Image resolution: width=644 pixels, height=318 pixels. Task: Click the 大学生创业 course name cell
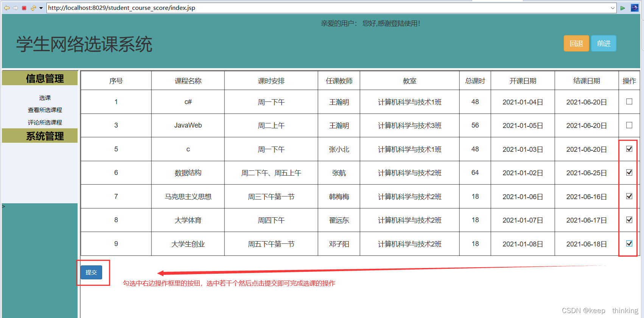tap(188, 244)
